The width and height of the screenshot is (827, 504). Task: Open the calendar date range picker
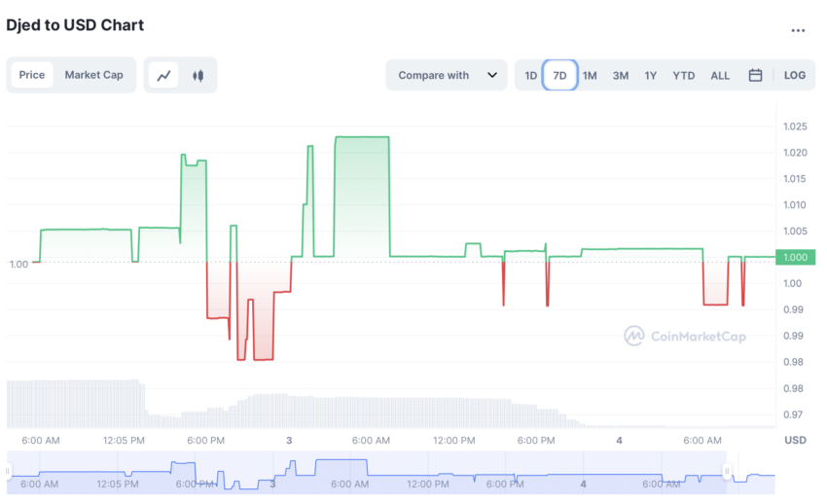[x=755, y=75]
